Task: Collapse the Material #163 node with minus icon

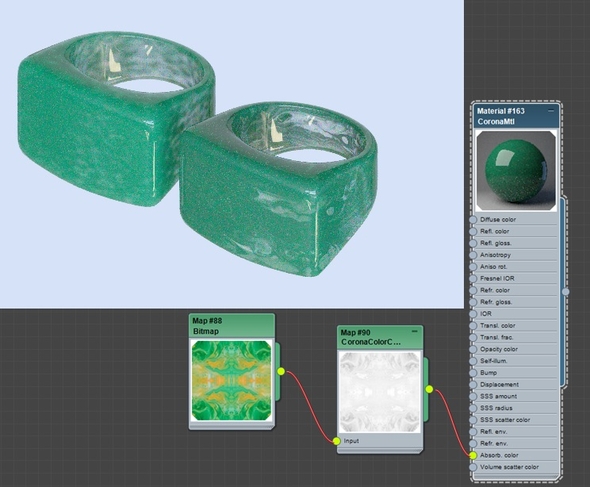Action: [551, 111]
